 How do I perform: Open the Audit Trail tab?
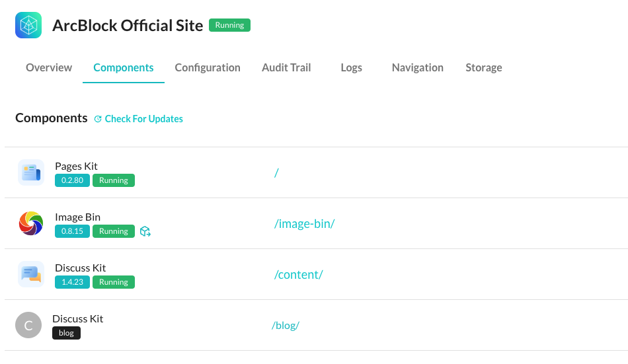[286, 67]
